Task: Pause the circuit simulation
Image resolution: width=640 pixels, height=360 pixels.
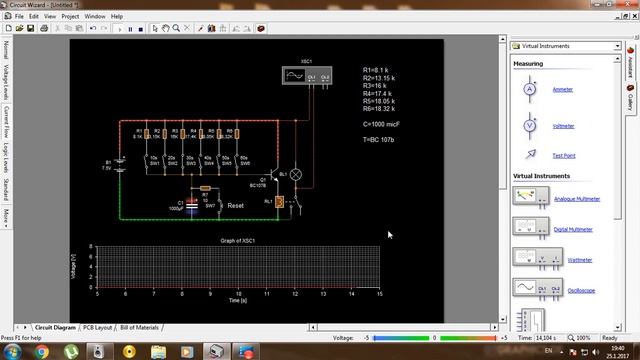Action: (x=130, y=29)
